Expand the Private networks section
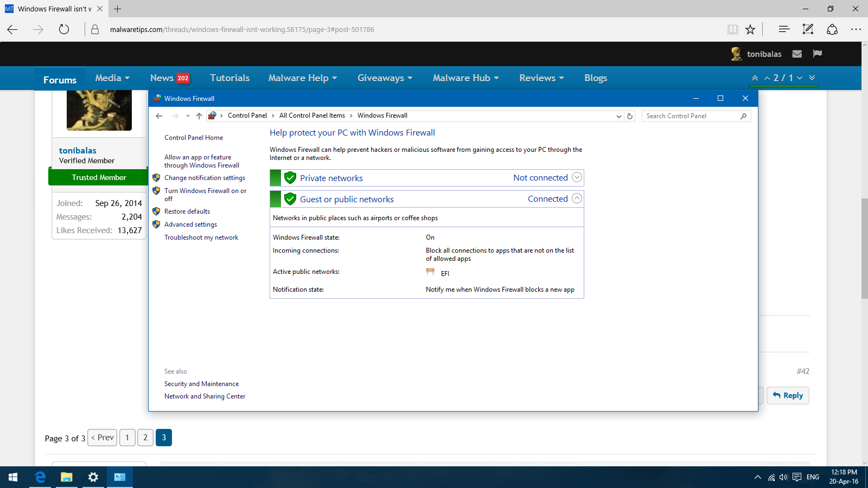This screenshot has height=488, width=868. [x=577, y=177]
